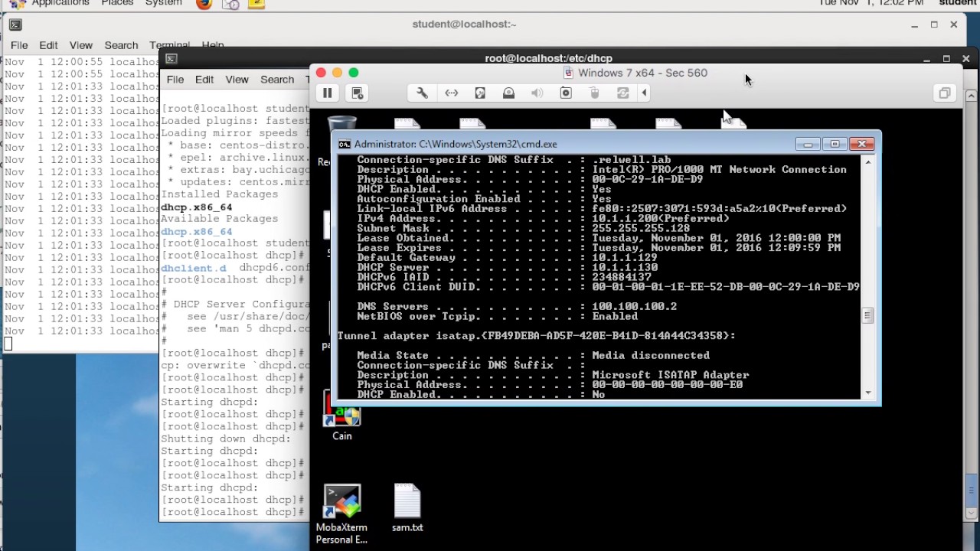
Task: Click the document icon in VM window title
Action: pos(568,73)
